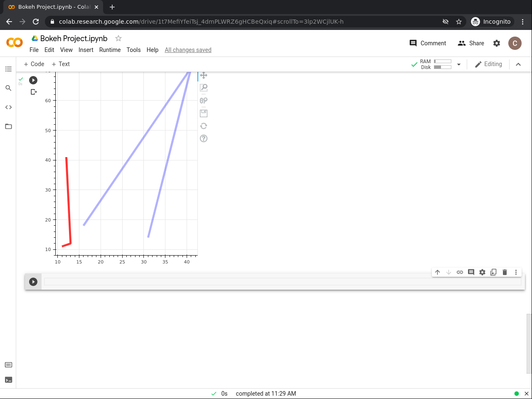The image size is (532, 399).
Task: Toggle the Bokeh Wheel Zoom tool
Action: coord(204,100)
